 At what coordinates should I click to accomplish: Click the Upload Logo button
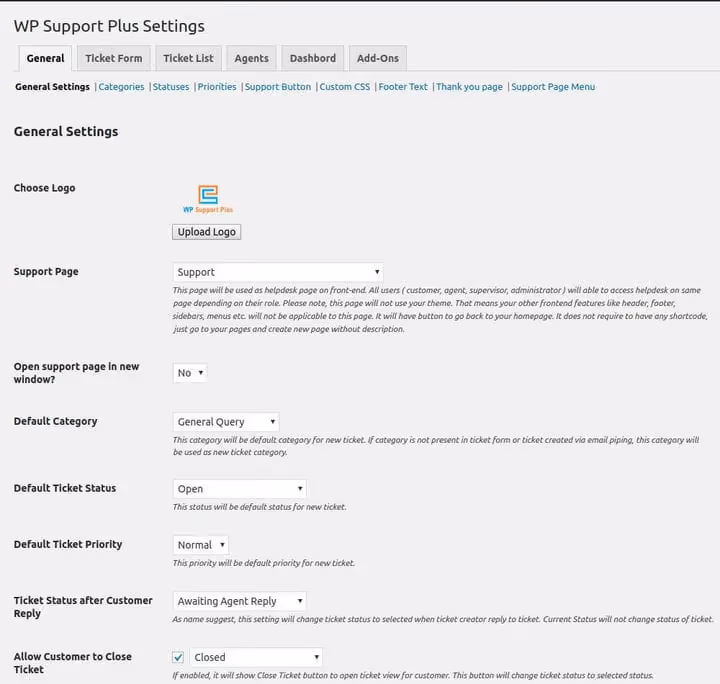tap(207, 232)
